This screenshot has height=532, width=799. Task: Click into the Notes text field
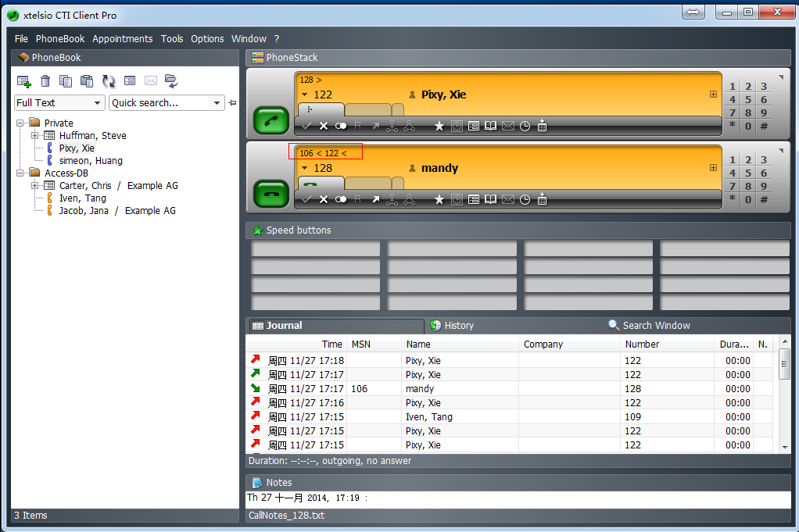pyautogui.click(x=518, y=499)
